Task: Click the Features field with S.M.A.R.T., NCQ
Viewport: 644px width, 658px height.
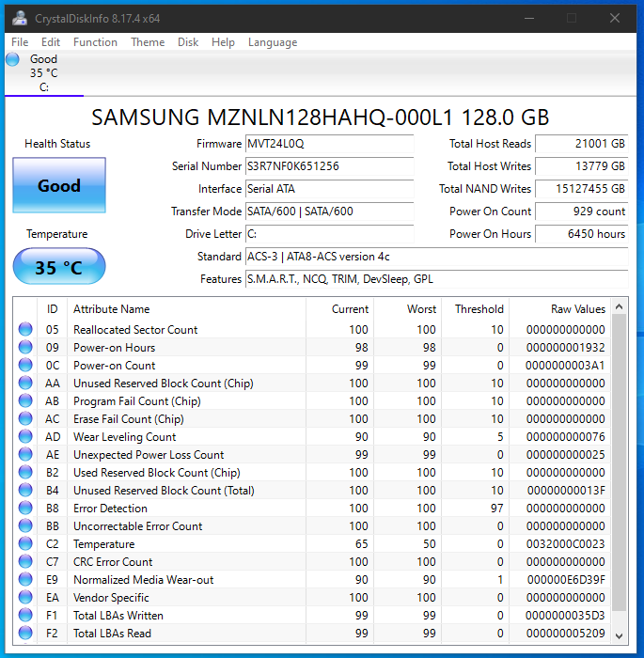Action: 436,279
